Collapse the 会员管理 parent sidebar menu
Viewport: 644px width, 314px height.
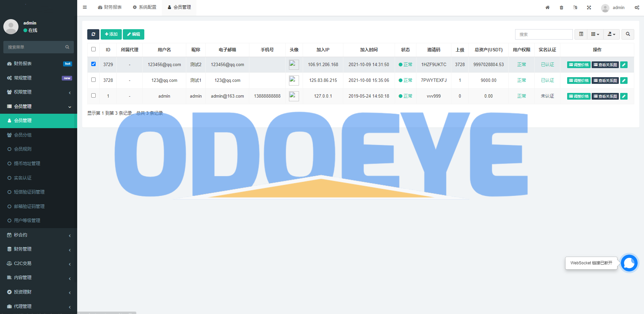click(39, 106)
